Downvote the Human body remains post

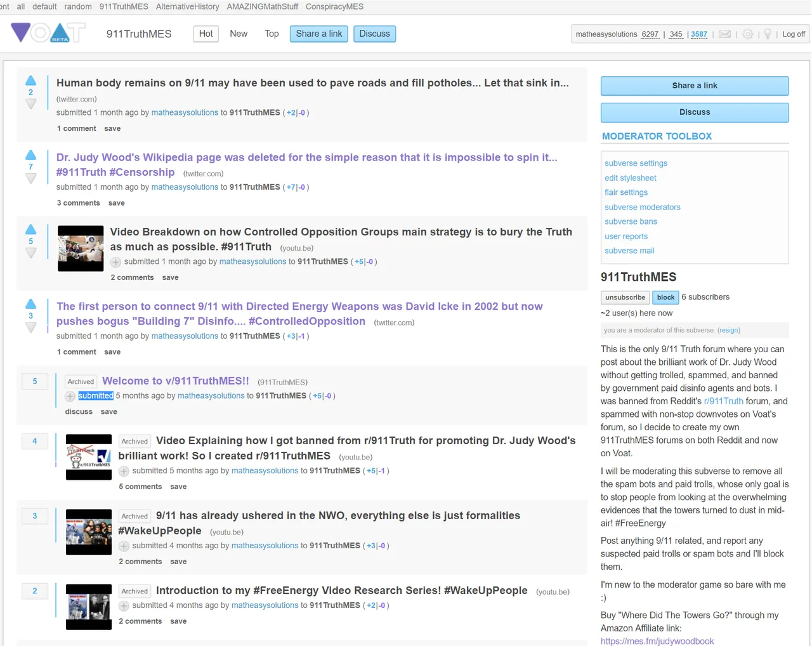(30, 104)
